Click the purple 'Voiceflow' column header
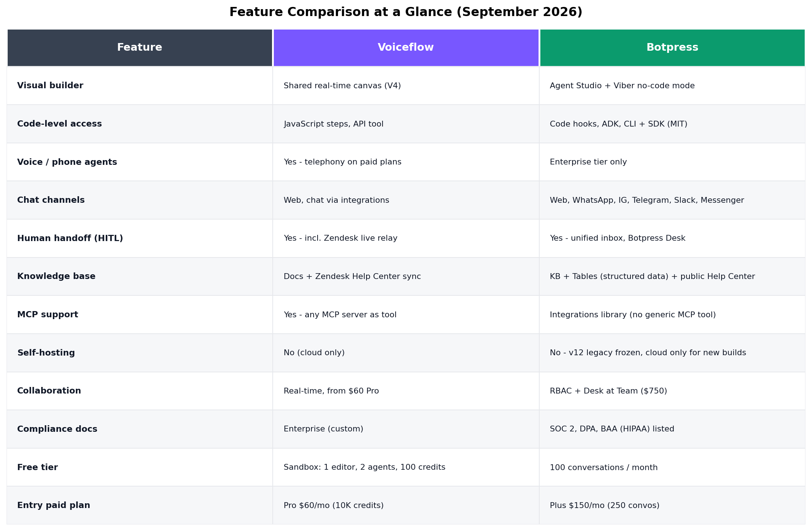The height and width of the screenshot is (531, 812). [406, 48]
